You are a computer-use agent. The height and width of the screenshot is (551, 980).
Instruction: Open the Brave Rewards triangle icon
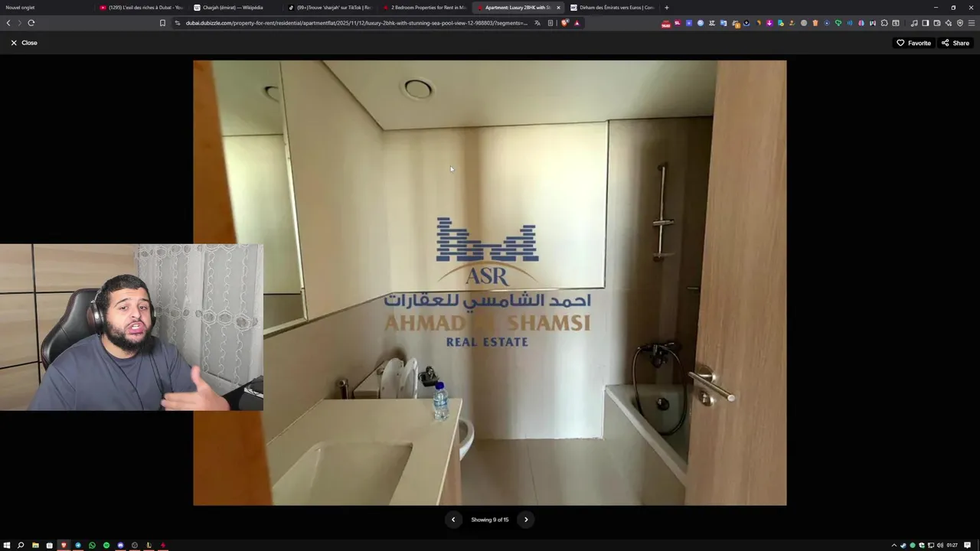(x=577, y=23)
